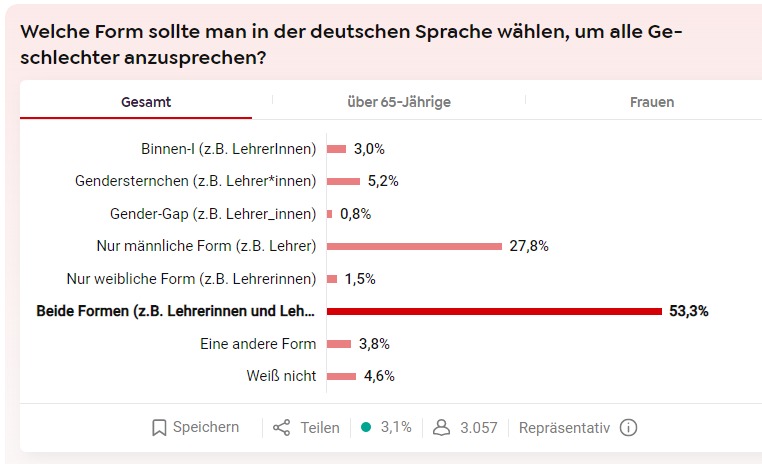The image size is (762, 464).
Task: Select the Gendersternchen answer label
Action: coord(196,181)
